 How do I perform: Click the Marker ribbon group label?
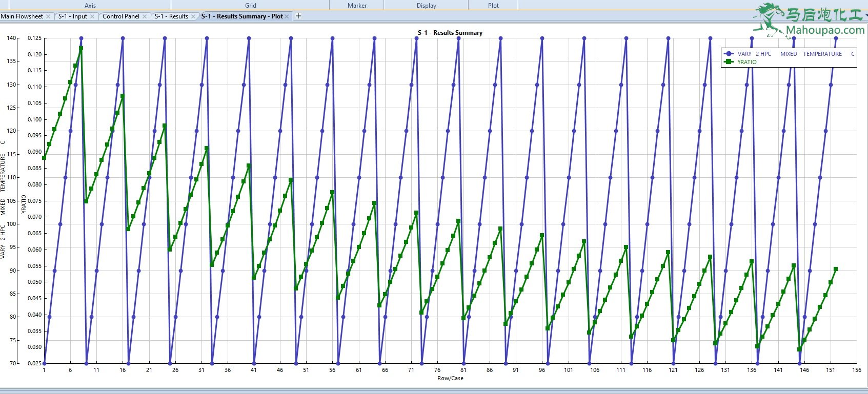(x=357, y=6)
